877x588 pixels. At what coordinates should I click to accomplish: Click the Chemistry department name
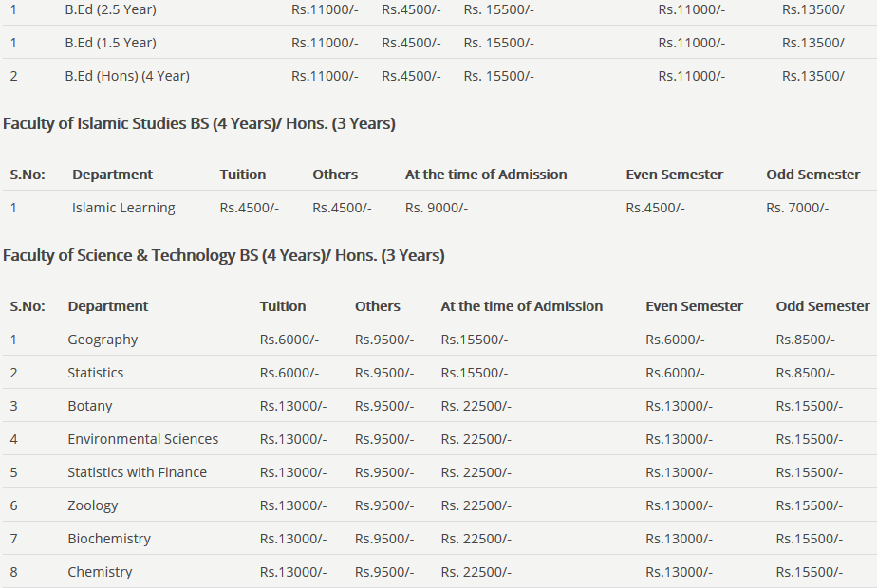pyautogui.click(x=100, y=572)
